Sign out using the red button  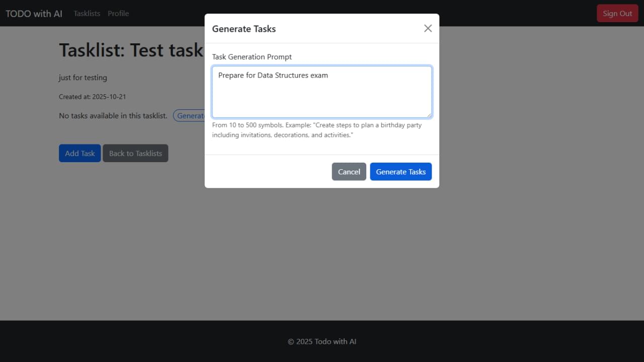pyautogui.click(x=617, y=14)
